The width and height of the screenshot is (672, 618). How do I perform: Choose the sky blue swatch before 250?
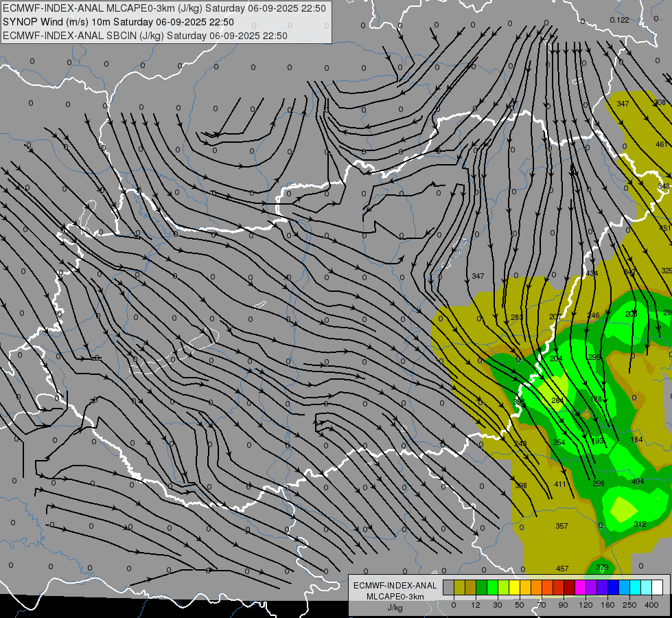click(625, 587)
